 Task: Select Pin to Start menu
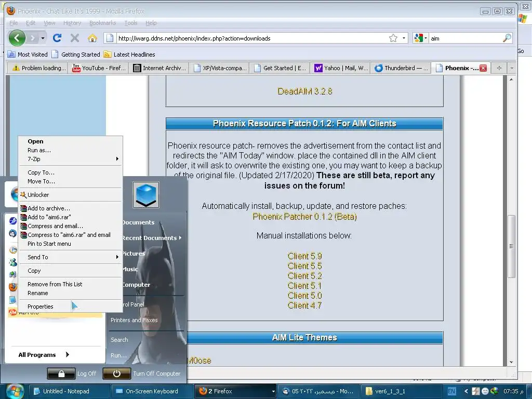pyautogui.click(x=70, y=244)
